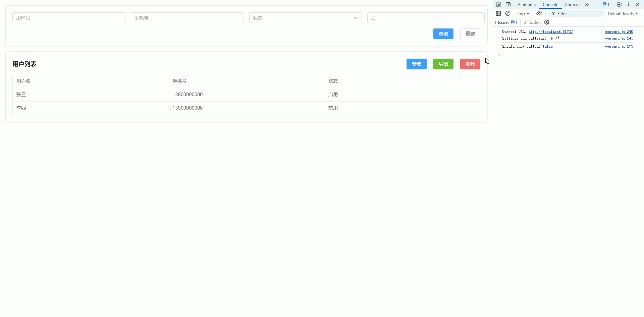Show the console sidebar panel icon
The image size is (644, 317).
tap(498, 13)
